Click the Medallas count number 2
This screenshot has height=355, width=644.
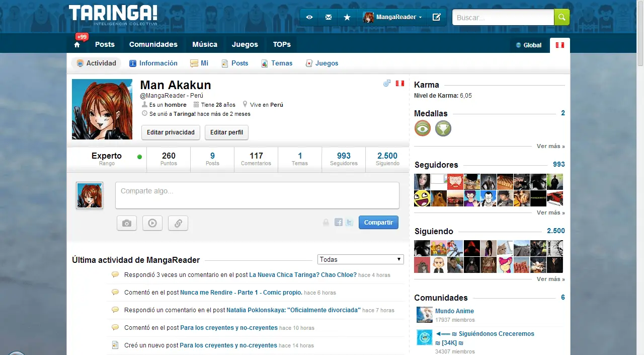(x=563, y=113)
